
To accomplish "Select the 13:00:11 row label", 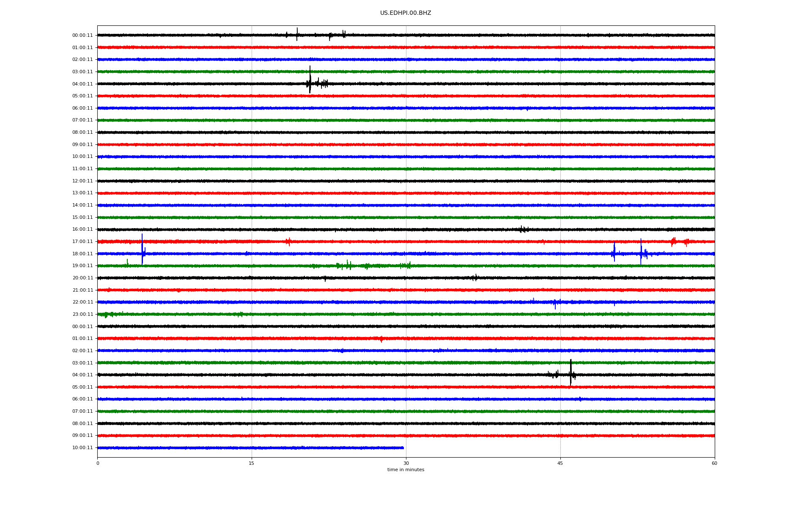I will pos(82,193).
